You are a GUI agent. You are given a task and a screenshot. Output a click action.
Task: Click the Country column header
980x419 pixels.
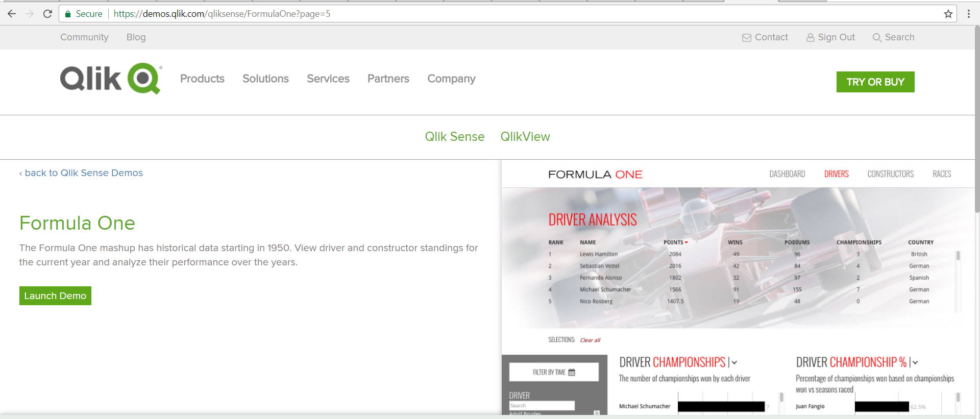921,242
